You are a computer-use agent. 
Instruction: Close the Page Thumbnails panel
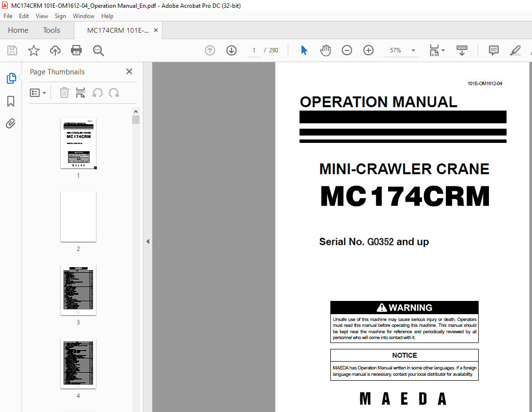coord(129,71)
